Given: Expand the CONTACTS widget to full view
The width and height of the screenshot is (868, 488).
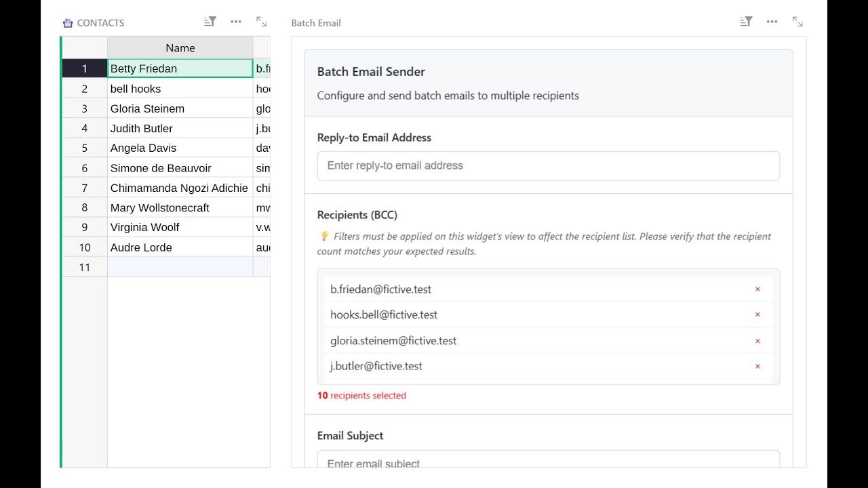Looking at the screenshot, I should click(x=261, y=22).
